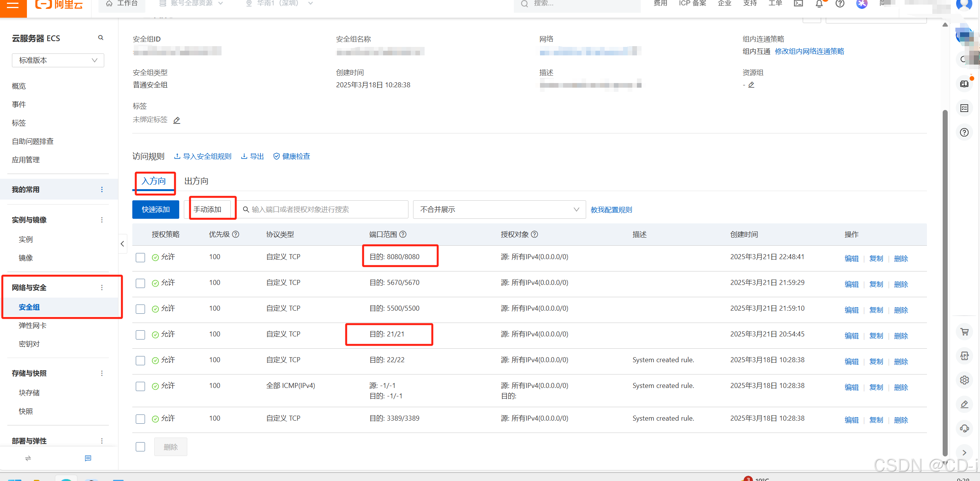The height and width of the screenshot is (481, 980).
Task: Check the box for 8080/8080 rule
Action: (x=140, y=257)
